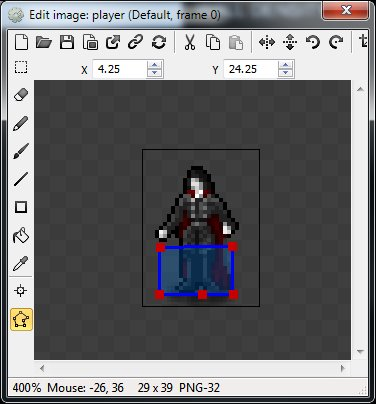Cut selection using scissors icon

[190, 43]
